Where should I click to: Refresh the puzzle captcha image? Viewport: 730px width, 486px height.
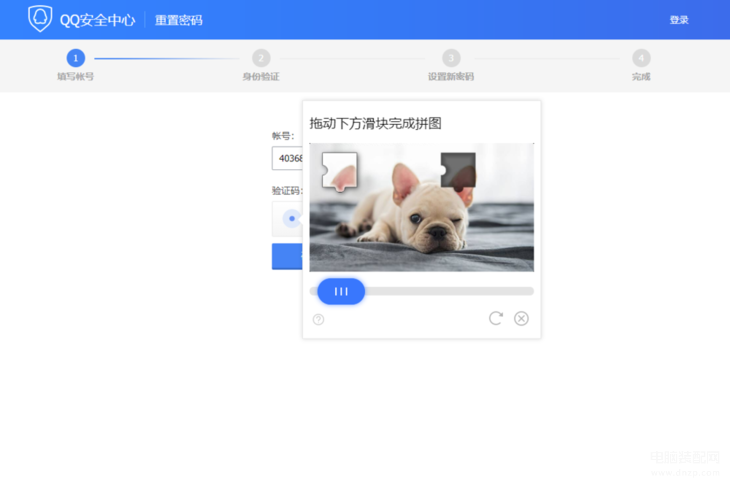point(496,318)
